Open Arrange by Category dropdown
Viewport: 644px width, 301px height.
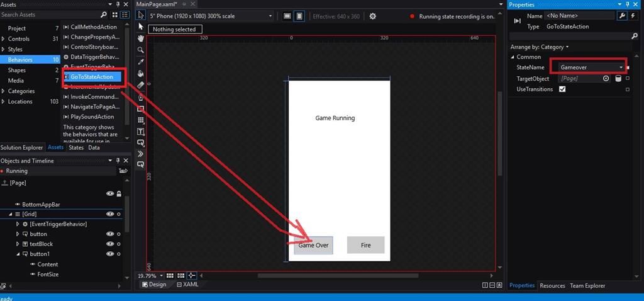(x=539, y=47)
